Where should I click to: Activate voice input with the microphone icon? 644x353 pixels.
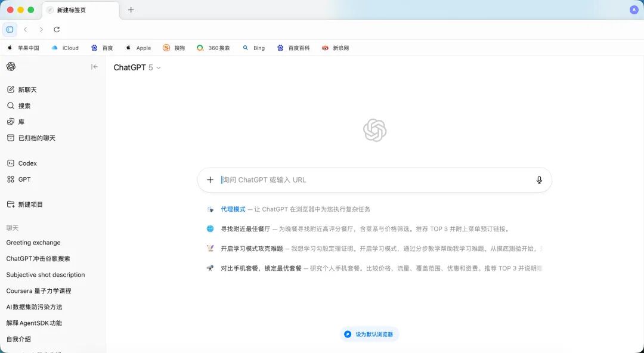click(539, 179)
